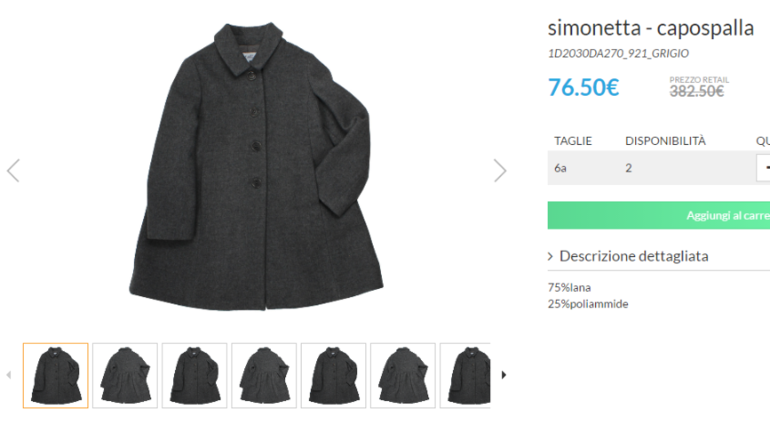Show the next product photo
The image size is (770, 433).
(x=500, y=170)
